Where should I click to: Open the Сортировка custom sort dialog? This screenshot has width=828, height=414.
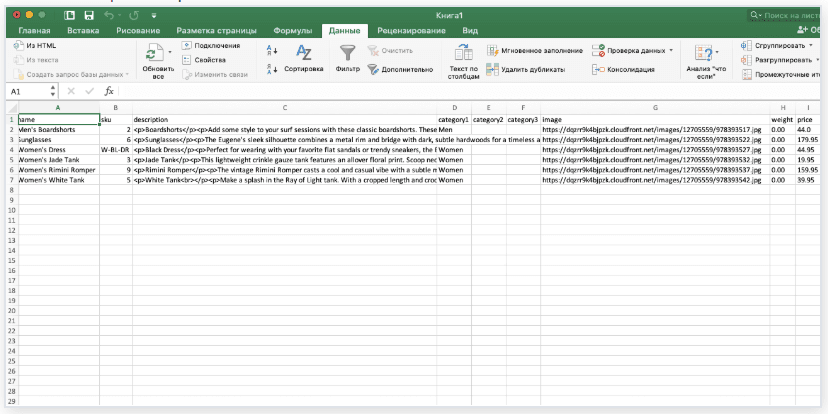point(304,59)
